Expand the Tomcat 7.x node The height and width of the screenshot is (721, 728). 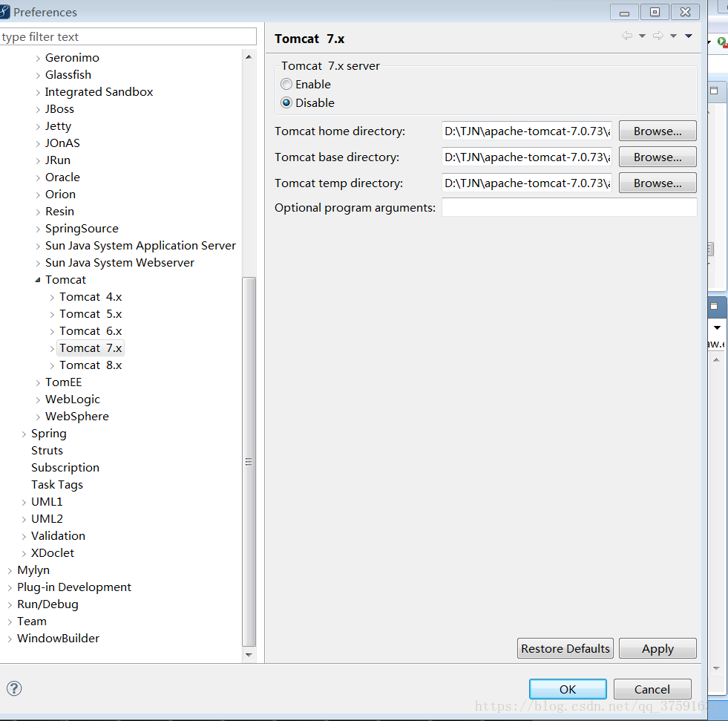(x=52, y=348)
